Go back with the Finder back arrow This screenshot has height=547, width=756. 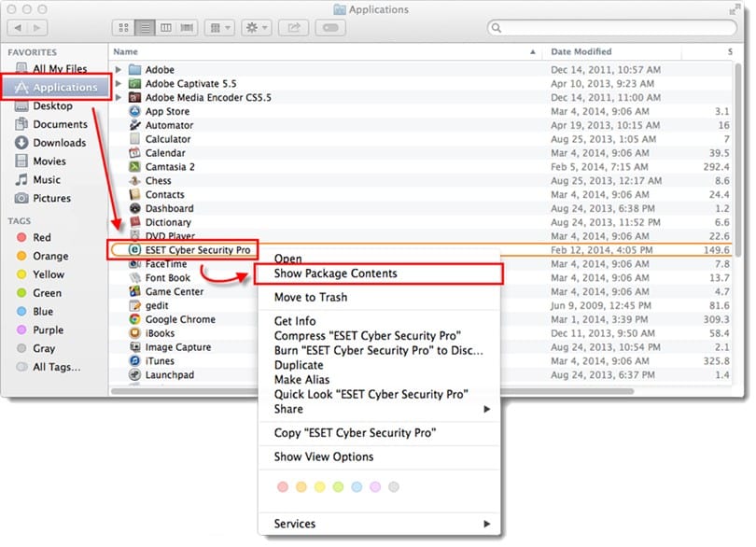click(18, 27)
